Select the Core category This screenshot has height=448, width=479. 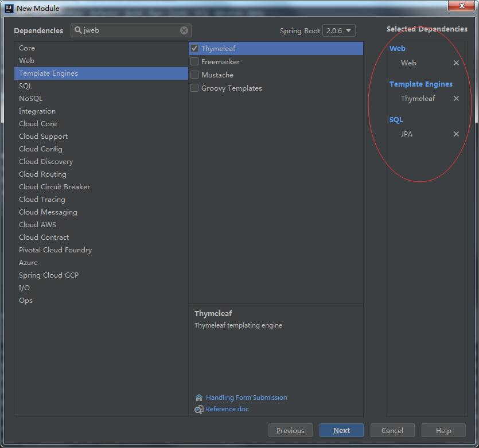101,48
